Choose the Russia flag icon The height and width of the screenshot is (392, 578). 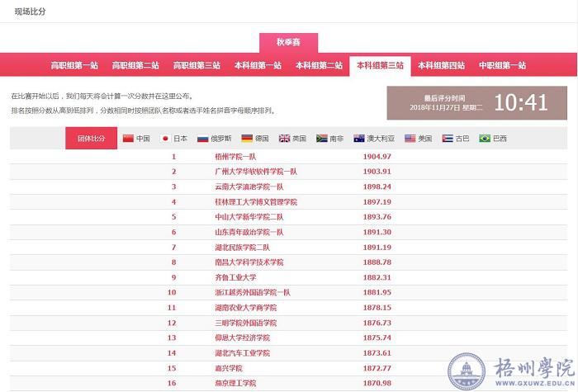click(x=202, y=139)
